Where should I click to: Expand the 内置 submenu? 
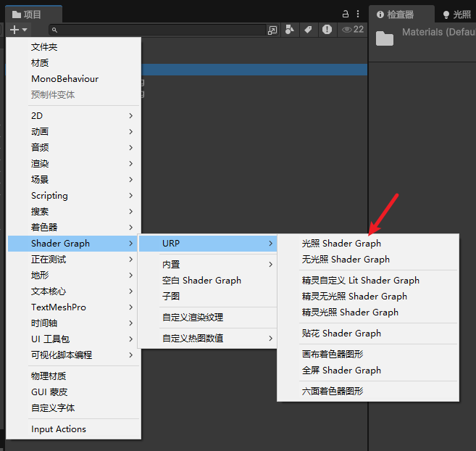(x=208, y=265)
